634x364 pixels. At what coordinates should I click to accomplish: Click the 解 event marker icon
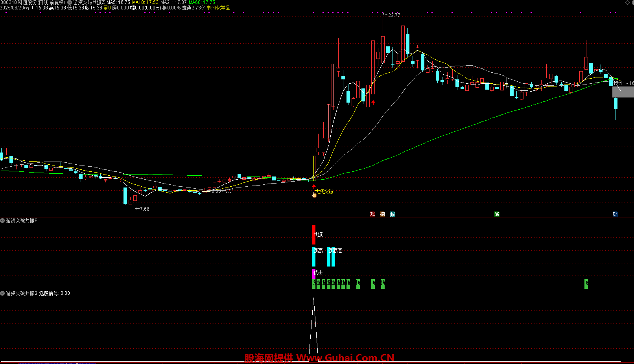(x=392, y=214)
